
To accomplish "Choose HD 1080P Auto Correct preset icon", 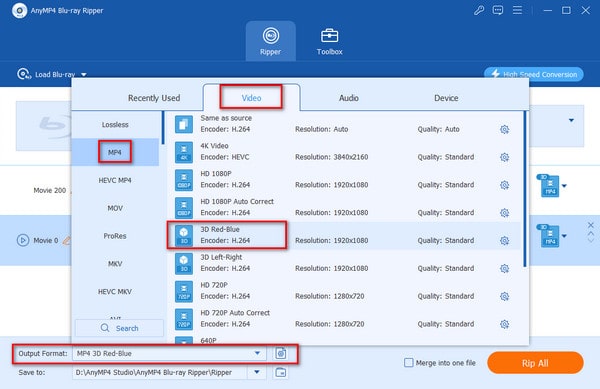I will pos(184,208).
